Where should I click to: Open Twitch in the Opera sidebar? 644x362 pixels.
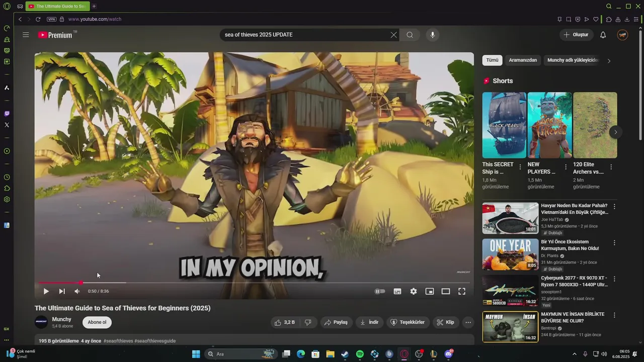point(7,114)
